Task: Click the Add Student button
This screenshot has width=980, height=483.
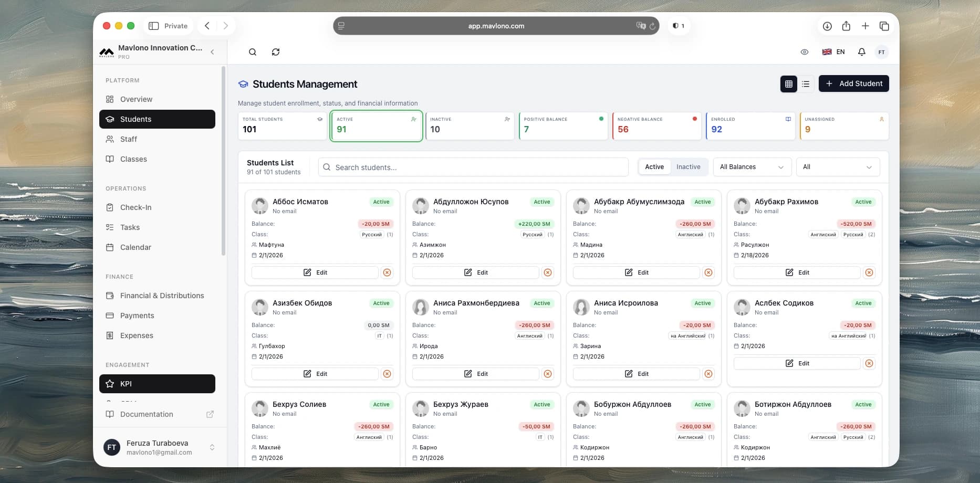Action: click(853, 84)
